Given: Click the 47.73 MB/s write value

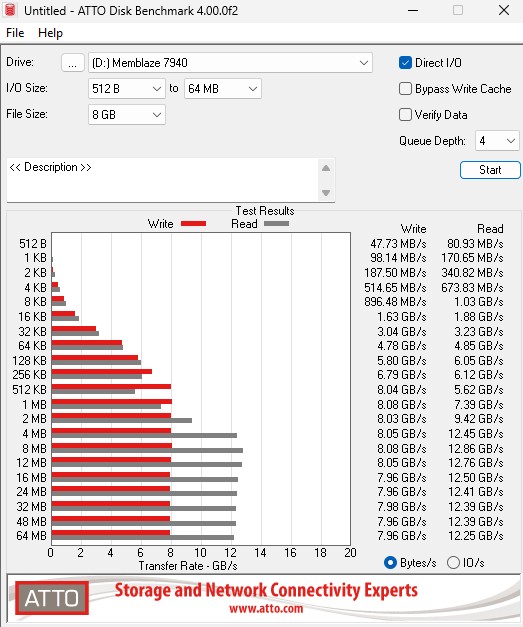Looking at the screenshot, I should pos(398,244).
